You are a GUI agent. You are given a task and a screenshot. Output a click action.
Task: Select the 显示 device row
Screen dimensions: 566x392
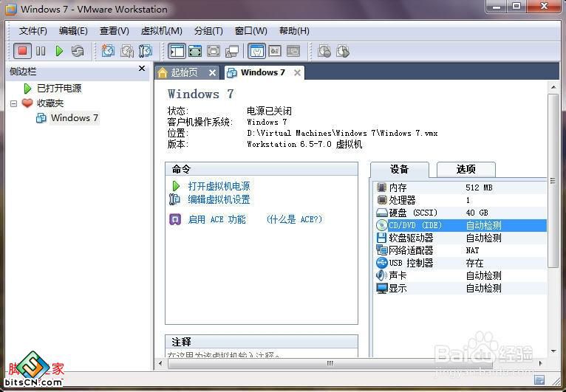click(x=460, y=288)
